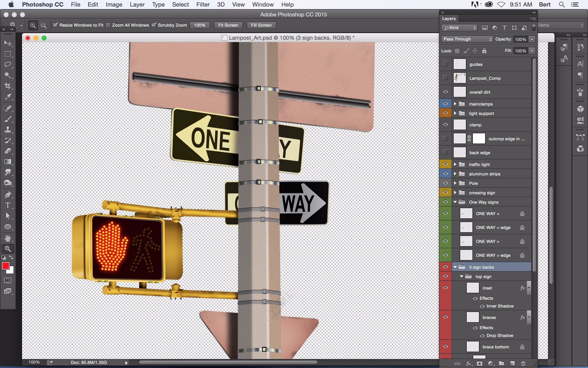Choose the Magic Wand tool
The height and width of the screenshot is (368, 588).
[8, 76]
